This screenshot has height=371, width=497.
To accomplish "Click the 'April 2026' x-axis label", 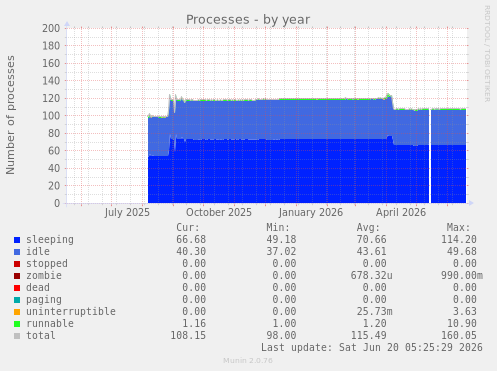I will click(401, 212).
